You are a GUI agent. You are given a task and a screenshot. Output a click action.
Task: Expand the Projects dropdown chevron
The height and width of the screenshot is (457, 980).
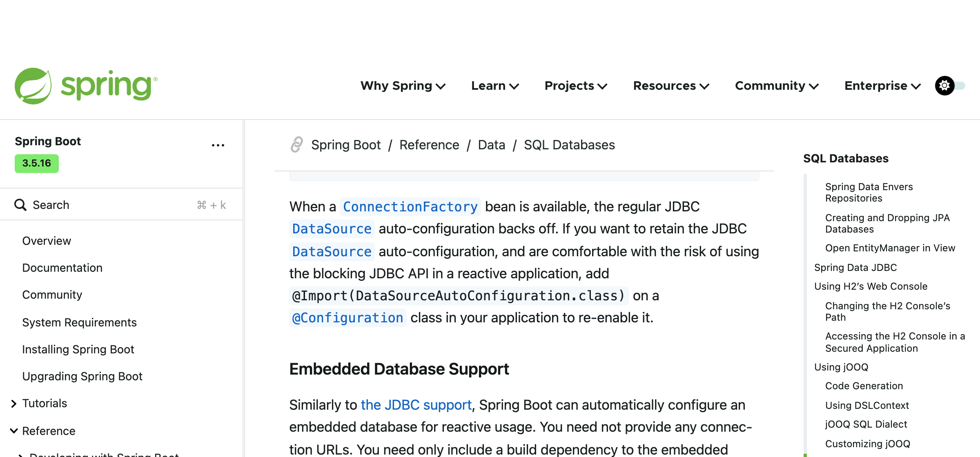click(602, 87)
